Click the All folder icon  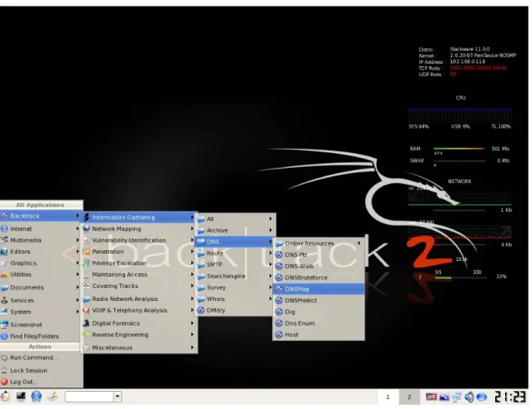click(x=201, y=219)
